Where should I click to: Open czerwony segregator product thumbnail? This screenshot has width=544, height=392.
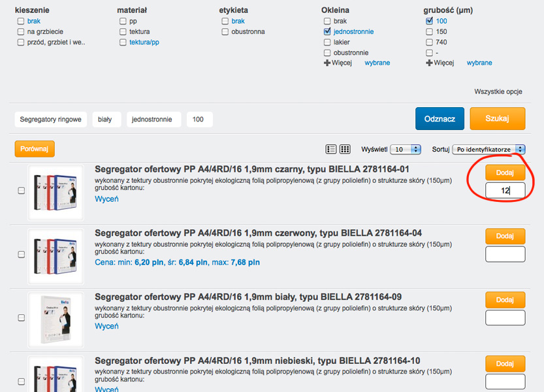[56, 256]
